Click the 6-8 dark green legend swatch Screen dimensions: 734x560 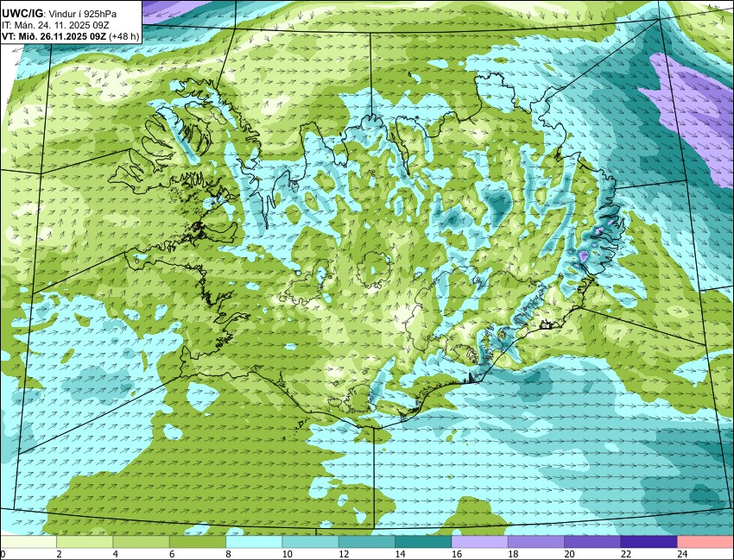click(198, 542)
